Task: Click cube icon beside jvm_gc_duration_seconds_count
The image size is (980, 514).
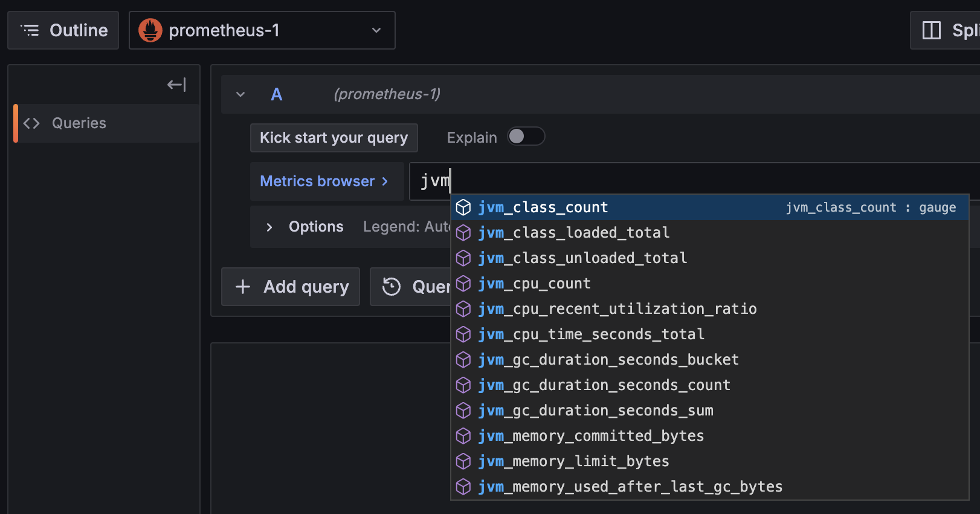Action: point(463,385)
